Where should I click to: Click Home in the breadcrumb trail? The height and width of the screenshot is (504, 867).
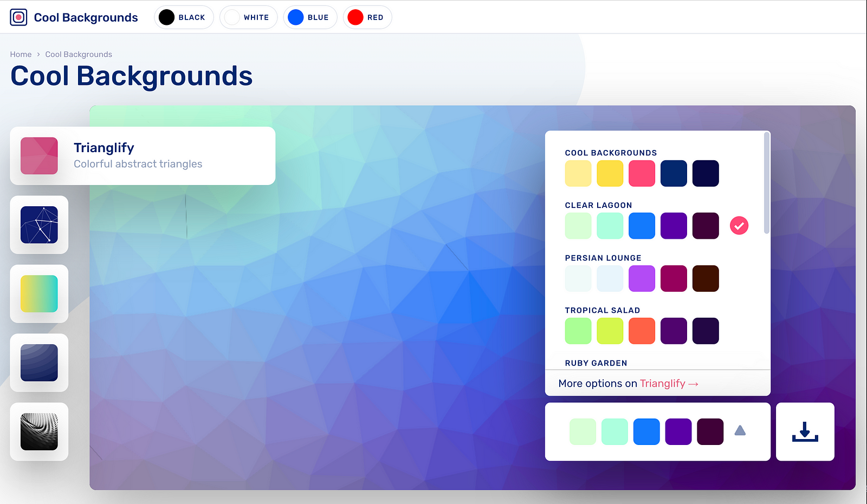[21, 54]
